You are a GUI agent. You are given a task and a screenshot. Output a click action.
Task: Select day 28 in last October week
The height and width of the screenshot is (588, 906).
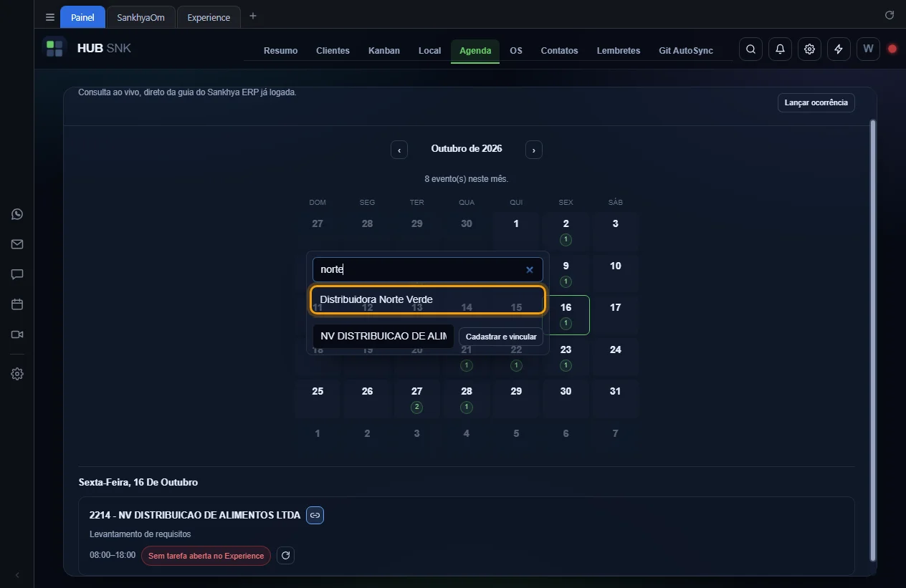click(x=467, y=398)
